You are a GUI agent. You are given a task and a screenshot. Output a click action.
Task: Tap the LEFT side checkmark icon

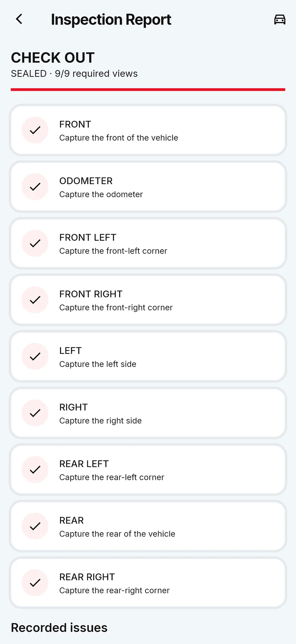[35, 356]
